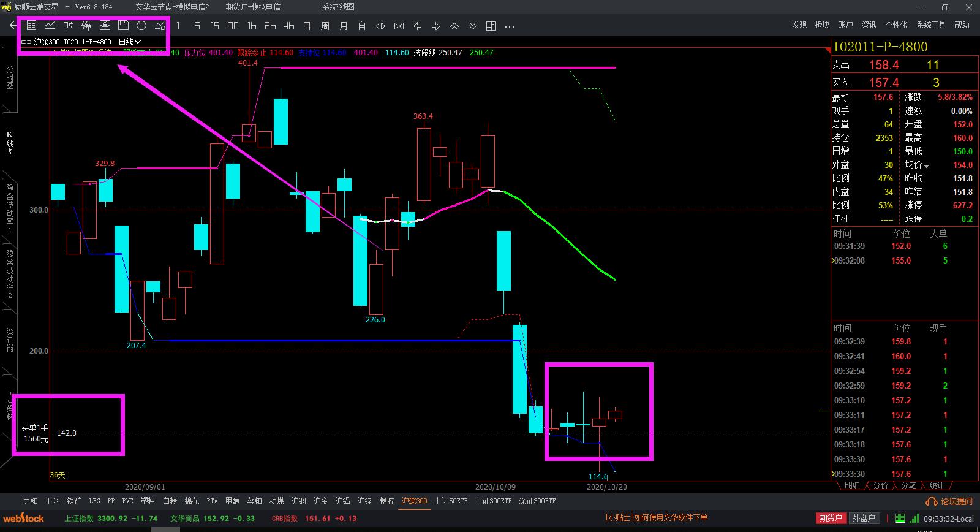Switch to the line chart icon
The height and width of the screenshot is (532, 980).
[50, 26]
